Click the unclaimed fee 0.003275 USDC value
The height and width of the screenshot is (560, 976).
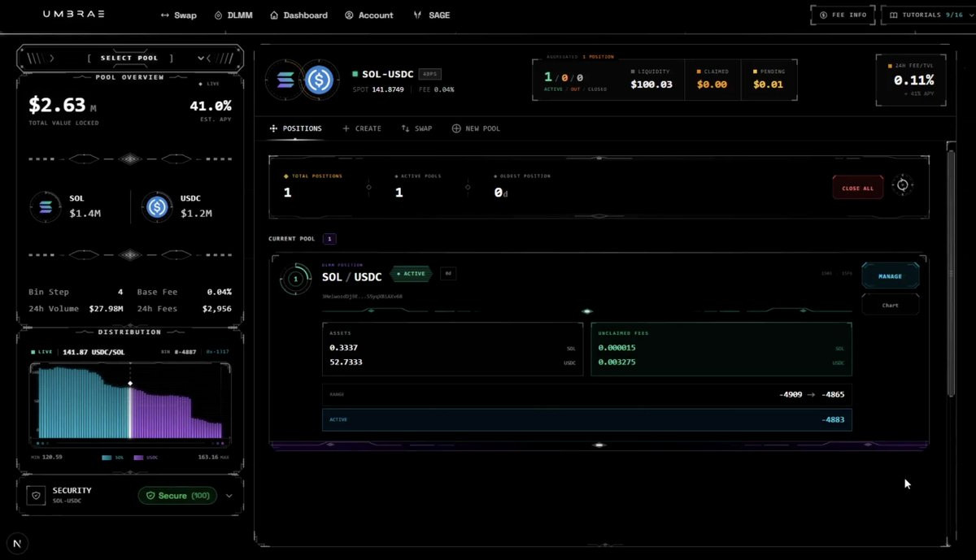(617, 362)
